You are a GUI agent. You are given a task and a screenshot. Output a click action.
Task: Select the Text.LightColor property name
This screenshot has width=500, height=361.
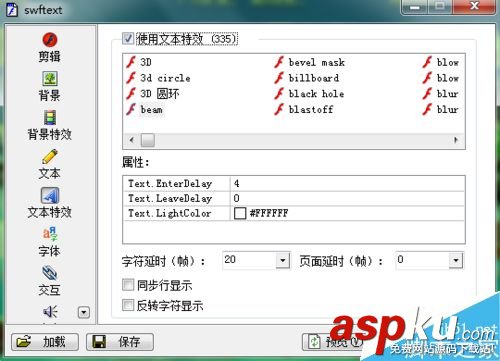[170, 213]
